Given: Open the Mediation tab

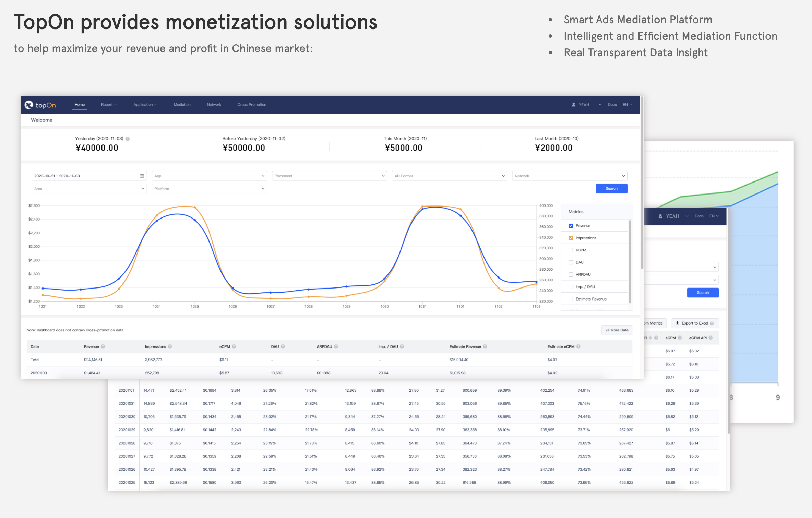Looking at the screenshot, I should (x=182, y=105).
